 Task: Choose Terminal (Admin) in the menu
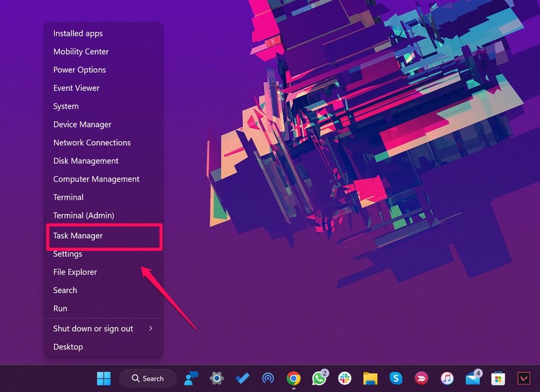[84, 215]
